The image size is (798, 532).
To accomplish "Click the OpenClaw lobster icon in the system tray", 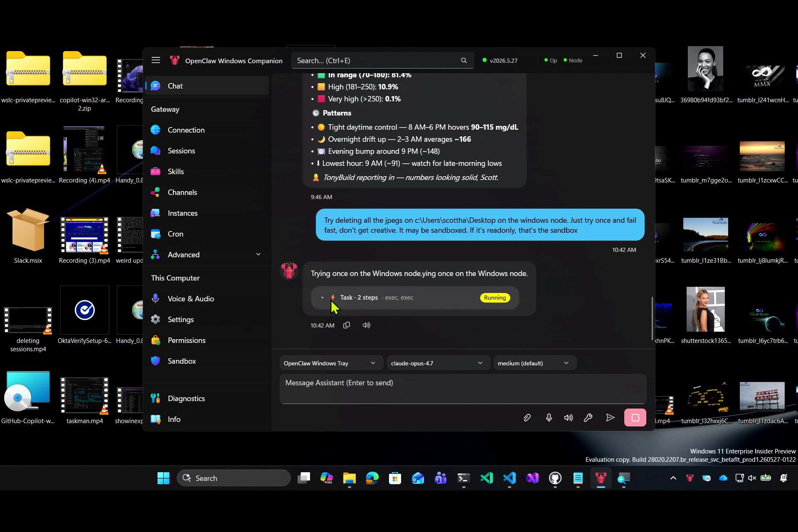I will (690, 478).
